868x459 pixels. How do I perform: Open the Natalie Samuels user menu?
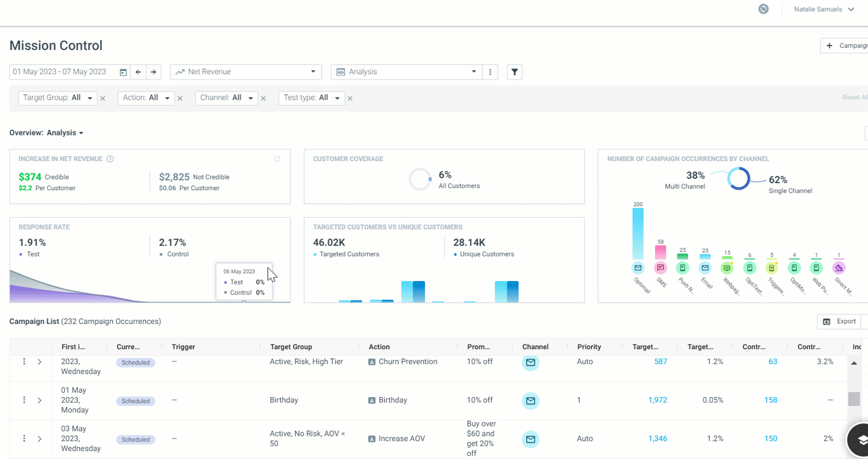(x=824, y=9)
